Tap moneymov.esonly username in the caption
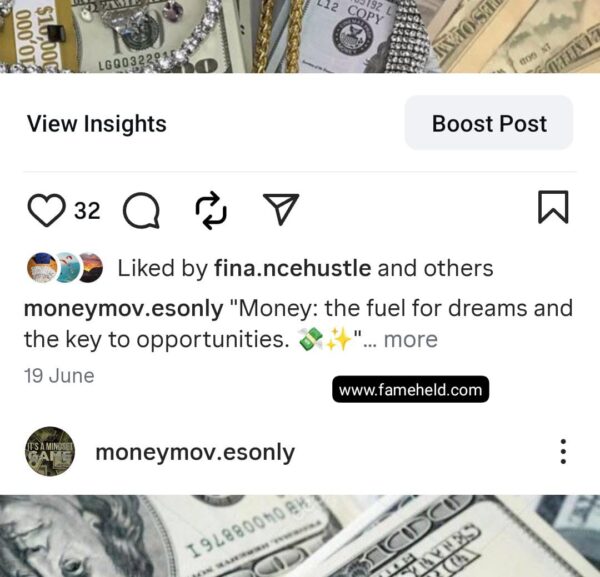This screenshot has width=600, height=577. tap(124, 308)
